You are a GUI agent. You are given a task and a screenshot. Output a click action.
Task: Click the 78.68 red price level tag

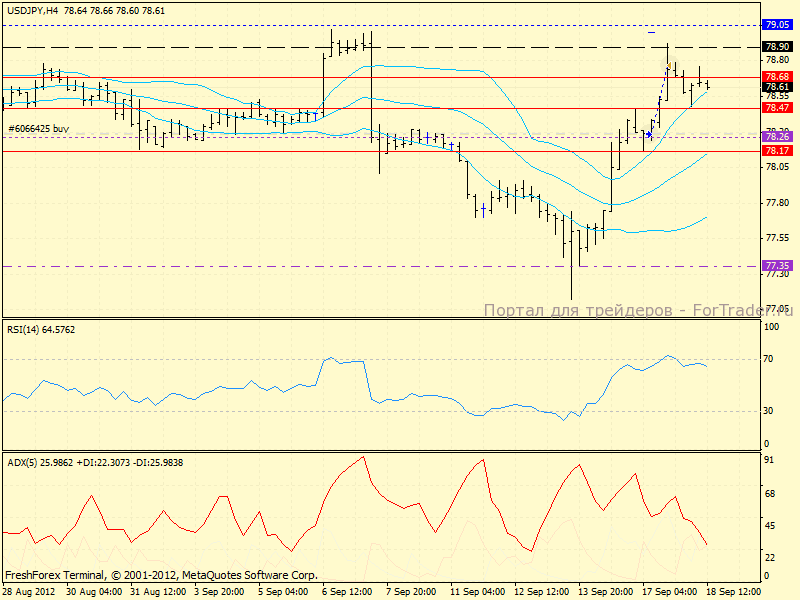pos(777,76)
